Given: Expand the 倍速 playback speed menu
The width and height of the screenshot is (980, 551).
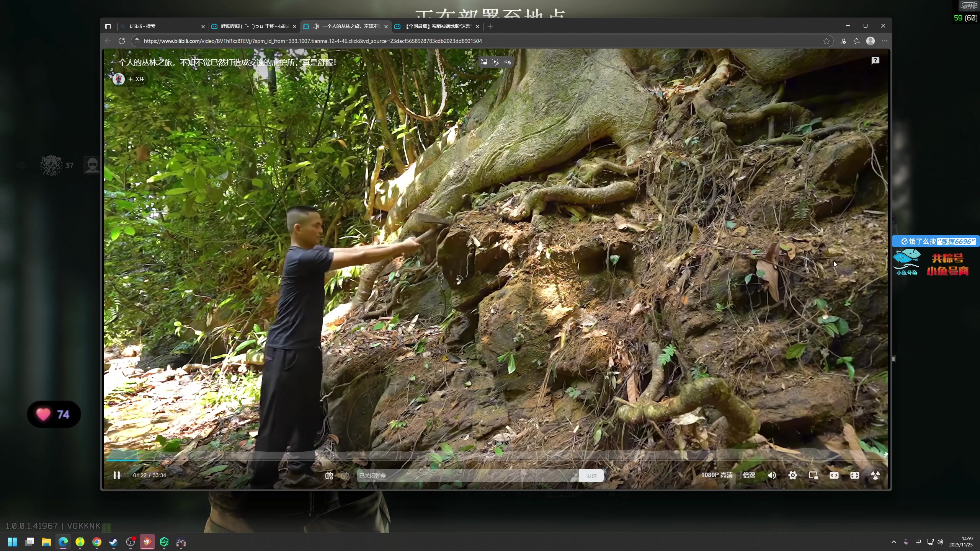Looking at the screenshot, I should 749,475.
